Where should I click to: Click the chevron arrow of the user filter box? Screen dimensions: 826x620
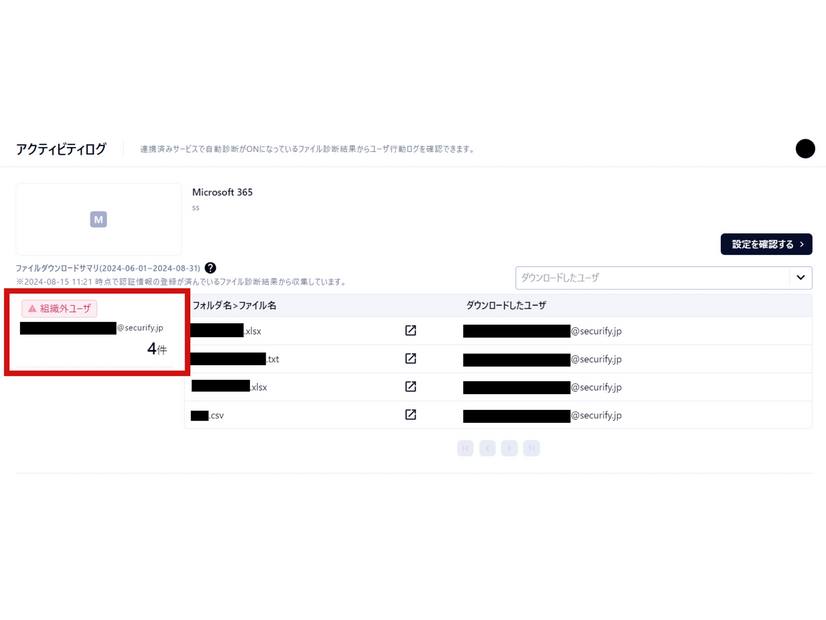pos(799,277)
